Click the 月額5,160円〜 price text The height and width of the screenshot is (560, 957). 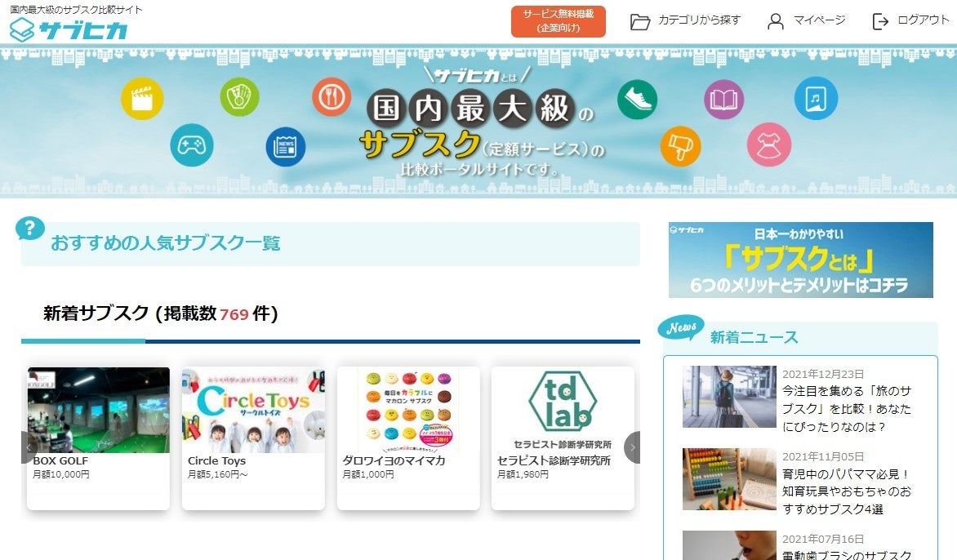click(x=217, y=474)
